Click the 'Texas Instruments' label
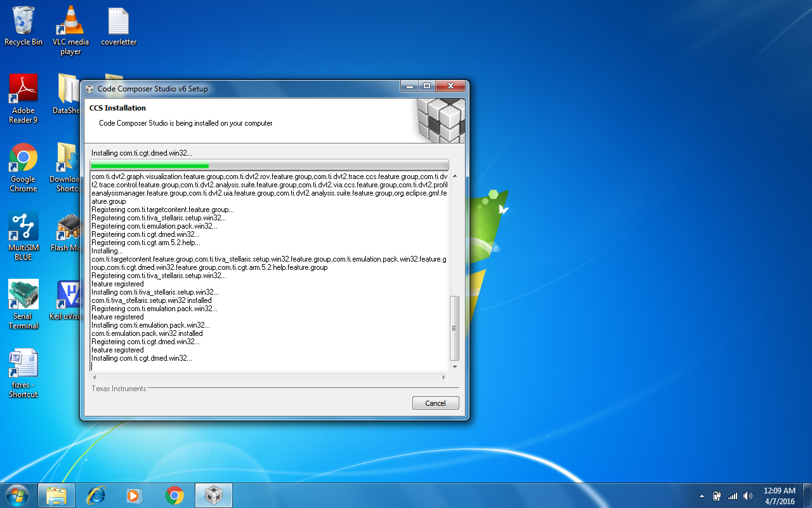This screenshot has height=508, width=812. click(119, 389)
